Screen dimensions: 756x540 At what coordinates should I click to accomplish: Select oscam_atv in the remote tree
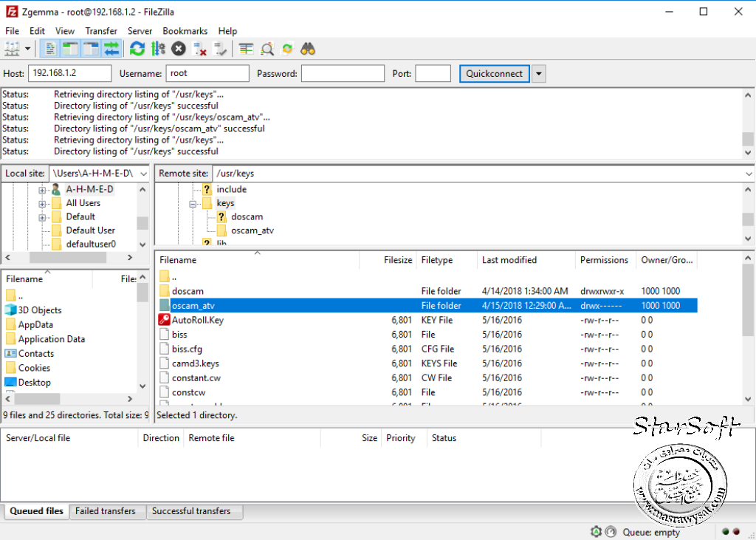(252, 230)
